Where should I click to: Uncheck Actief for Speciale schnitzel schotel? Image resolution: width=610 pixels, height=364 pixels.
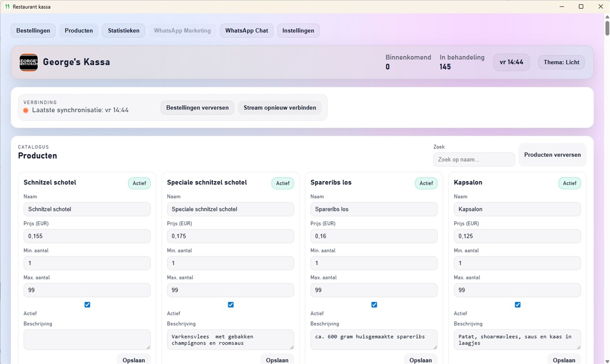tap(231, 305)
